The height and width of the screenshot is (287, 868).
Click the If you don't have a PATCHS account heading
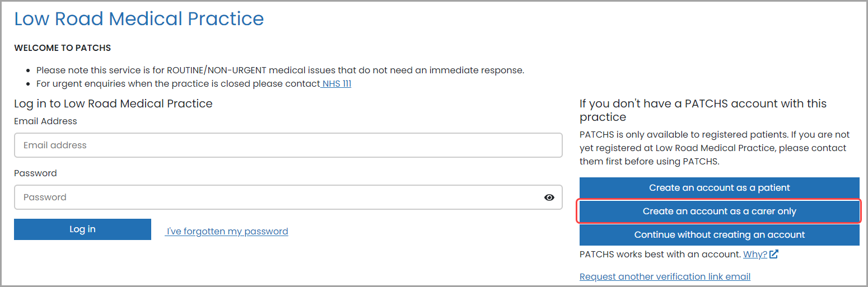click(703, 110)
